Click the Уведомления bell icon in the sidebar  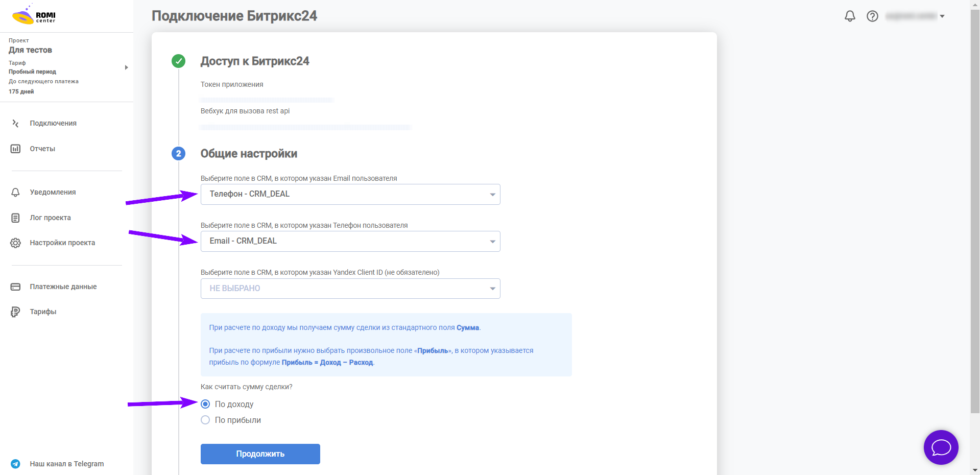[x=15, y=192]
